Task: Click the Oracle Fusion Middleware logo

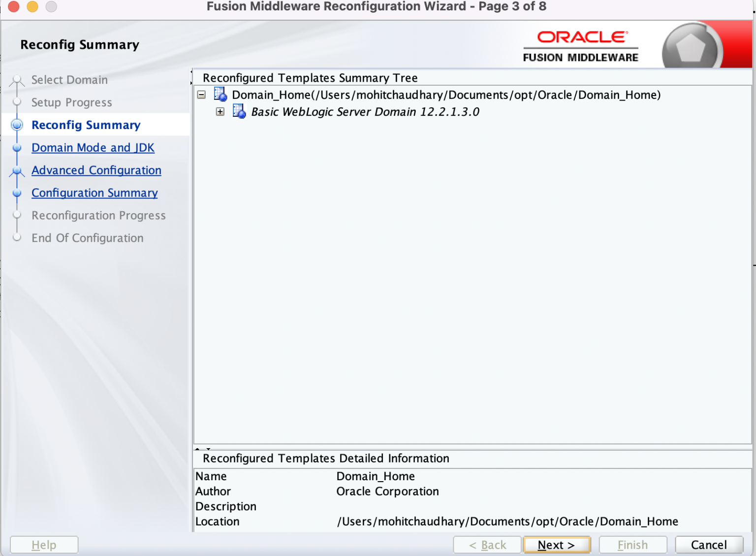Action: 581,44
